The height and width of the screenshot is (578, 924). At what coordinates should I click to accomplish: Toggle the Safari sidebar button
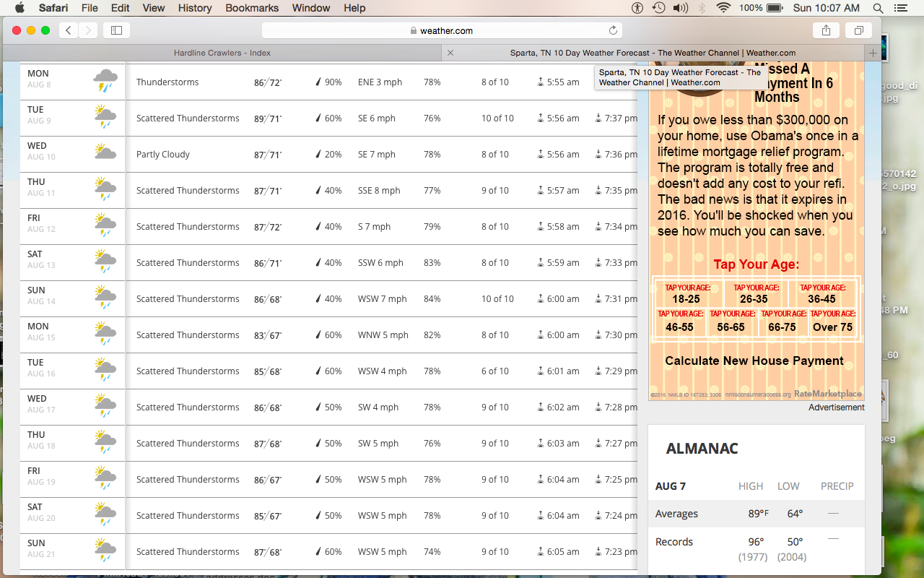click(x=116, y=30)
